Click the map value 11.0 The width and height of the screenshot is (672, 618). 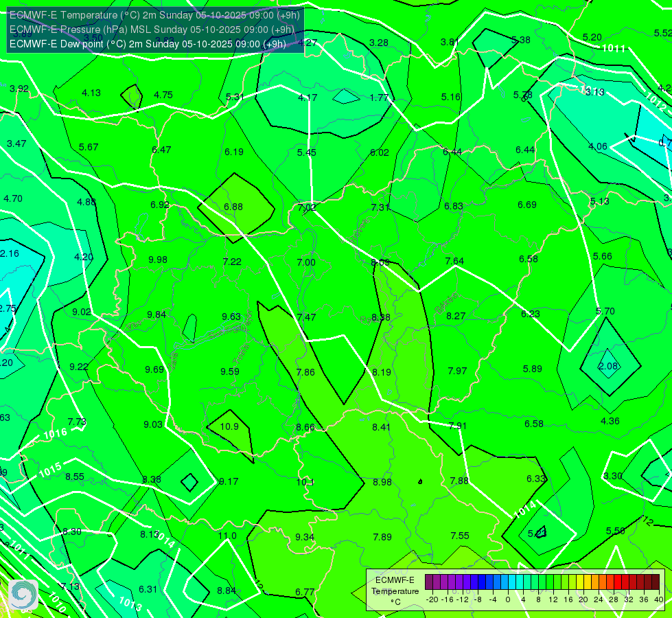click(x=227, y=536)
